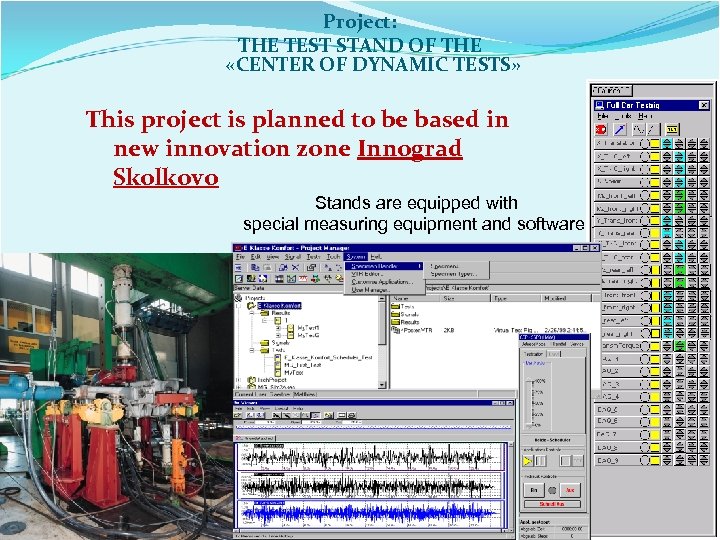Toggle the circle indicator in the EAO_9 row
The width and height of the screenshot is (720, 540).
(645, 460)
